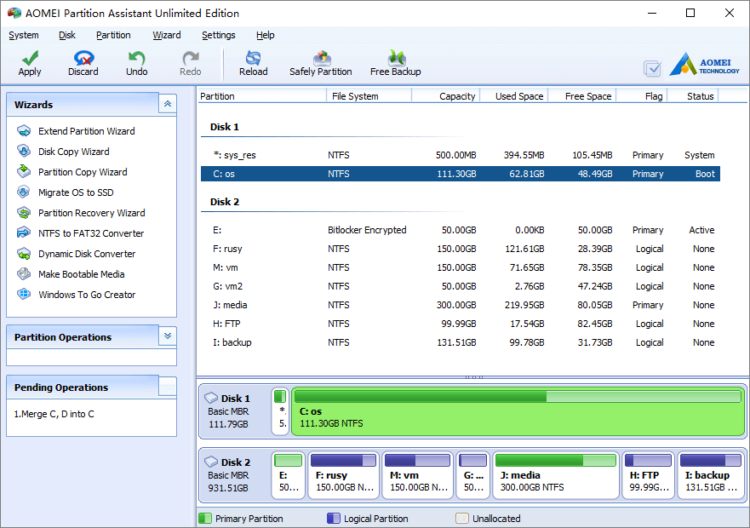Click the NTFS to FAT32 Converter link
Viewport: 750px width, 528px height.
click(91, 233)
